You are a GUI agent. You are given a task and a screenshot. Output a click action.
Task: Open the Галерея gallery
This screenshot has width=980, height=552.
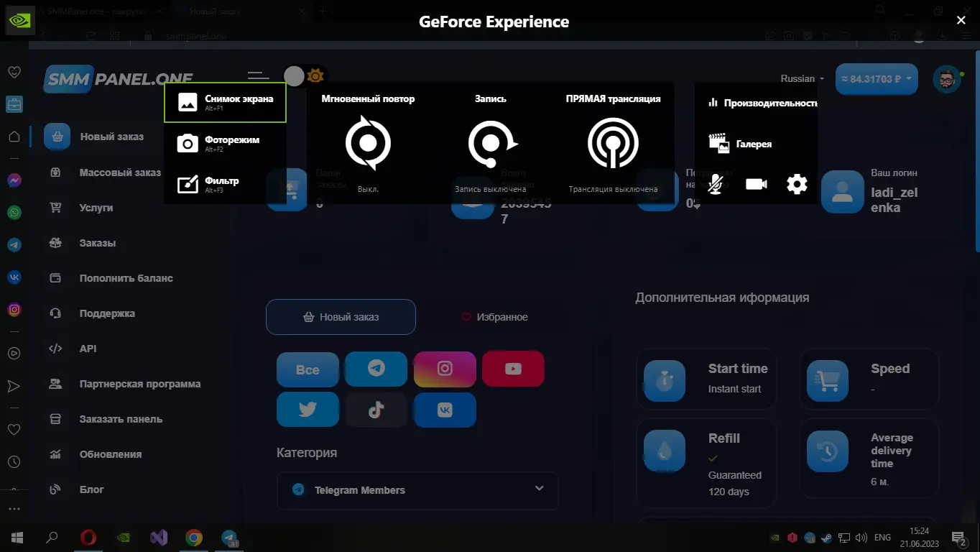[x=740, y=143]
